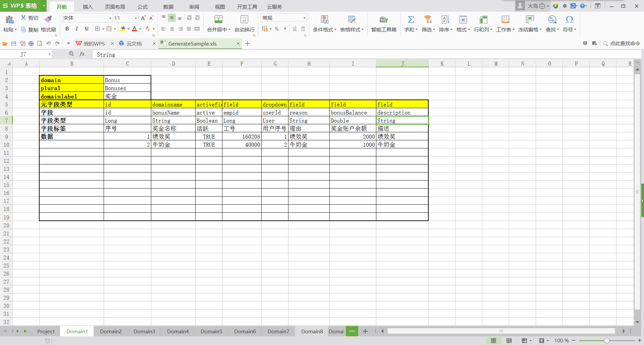This screenshot has height=345, width=644.
Task: Click the Table Style (表格样式) button
Action: point(352,24)
